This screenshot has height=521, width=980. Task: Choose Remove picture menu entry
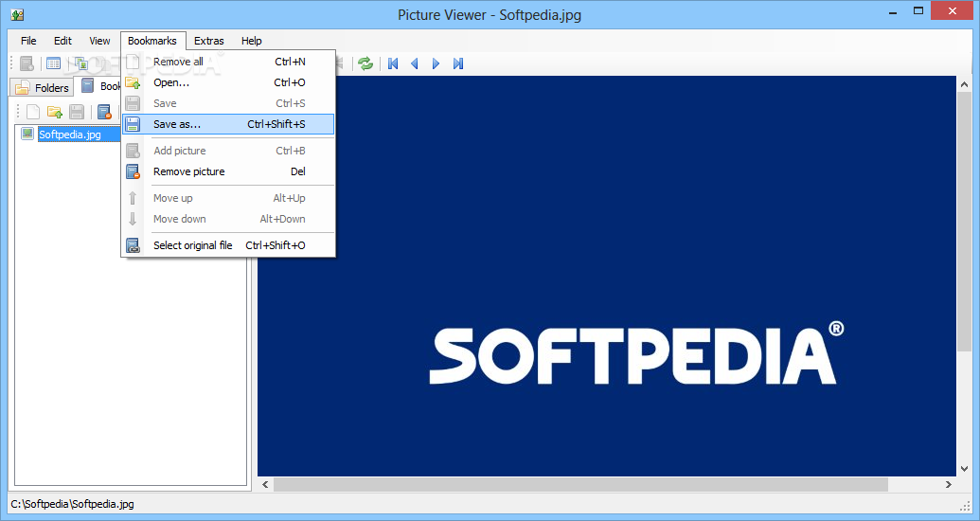[x=228, y=171]
